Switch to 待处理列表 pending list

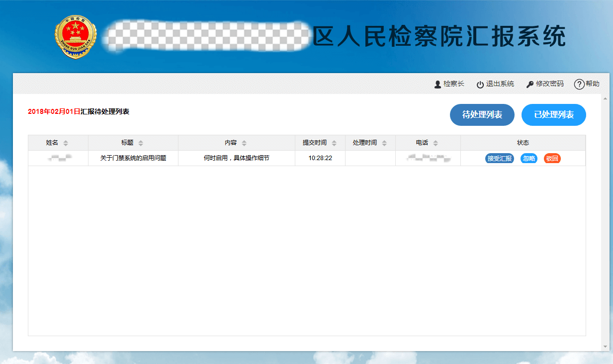[x=482, y=115]
